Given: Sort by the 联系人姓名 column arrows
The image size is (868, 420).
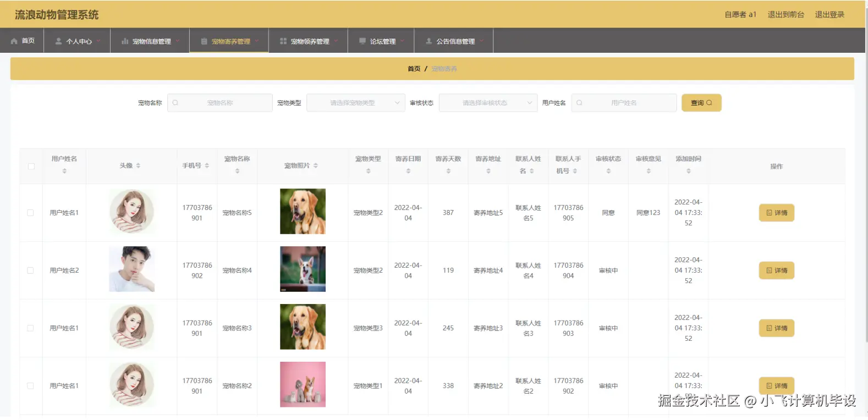Looking at the screenshot, I should (532, 171).
